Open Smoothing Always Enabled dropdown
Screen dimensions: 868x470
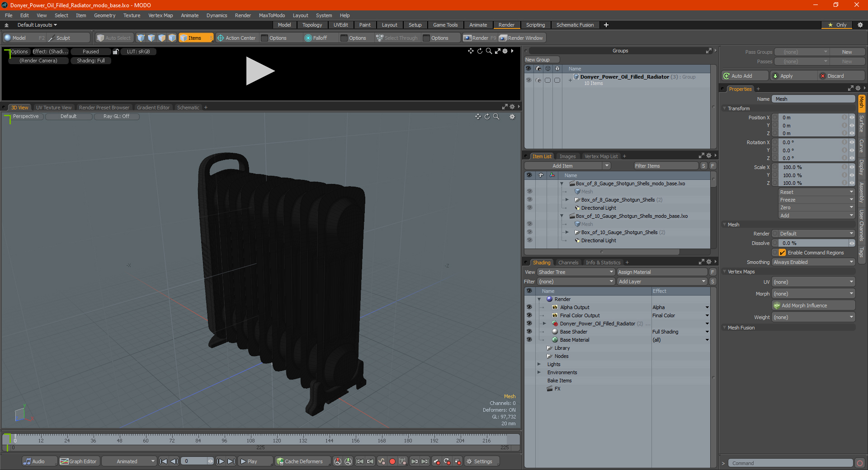click(x=813, y=262)
